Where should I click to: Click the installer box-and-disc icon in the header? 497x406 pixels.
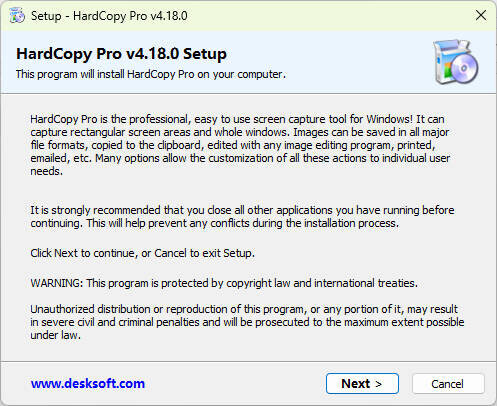(456, 62)
